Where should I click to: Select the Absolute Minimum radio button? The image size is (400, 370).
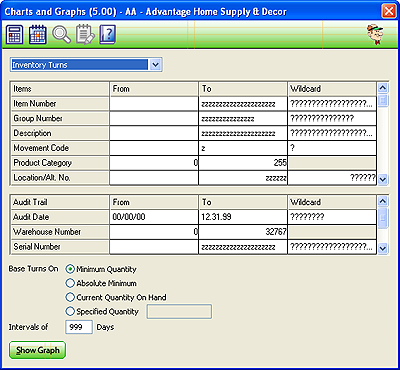(x=70, y=283)
